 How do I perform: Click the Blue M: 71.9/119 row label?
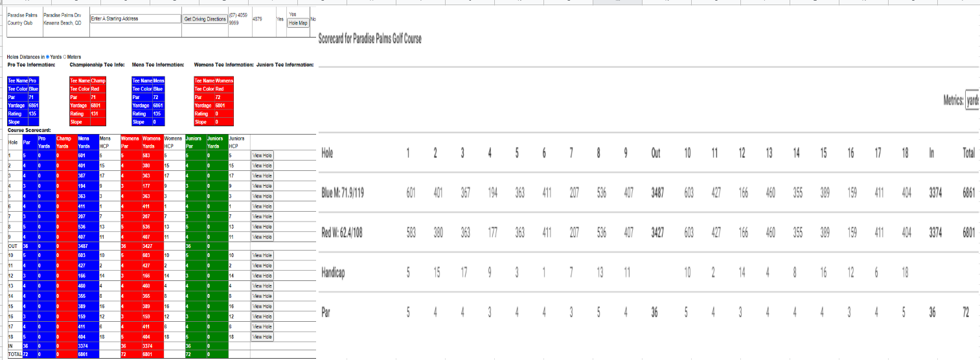(343, 194)
